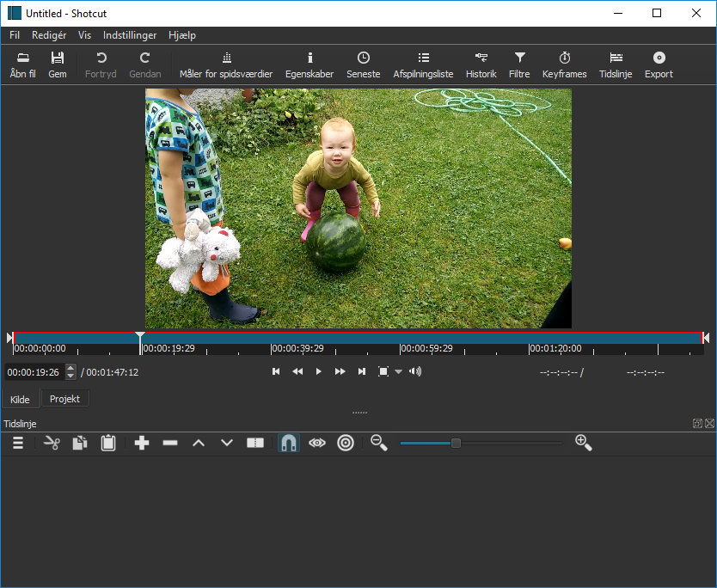This screenshot has width=717, height=588.
Task: Open the Keyframes panel
Action: [564, 64]
